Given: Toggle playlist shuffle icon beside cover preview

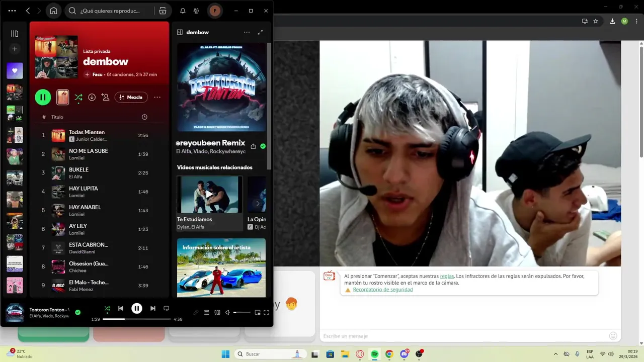Looking at the screenshot, I should (x=78, y=98).
